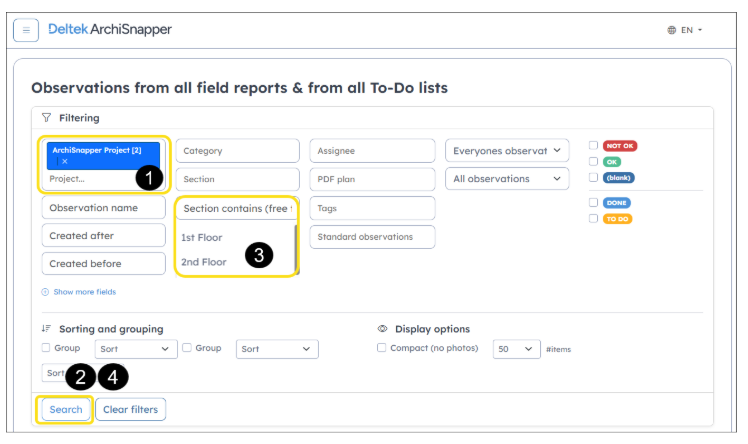
Task: Open the hamburger menu icon
Action: tap(26, 30)
